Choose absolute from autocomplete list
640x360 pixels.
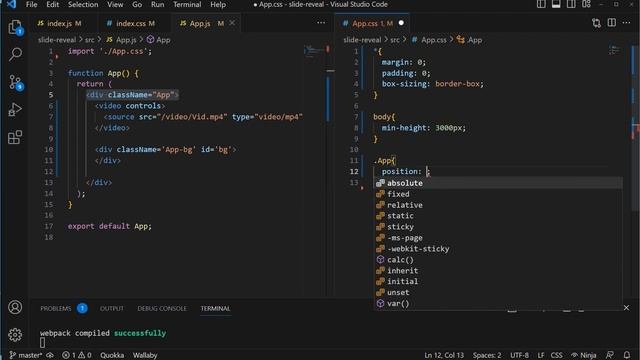pos(498,183)
